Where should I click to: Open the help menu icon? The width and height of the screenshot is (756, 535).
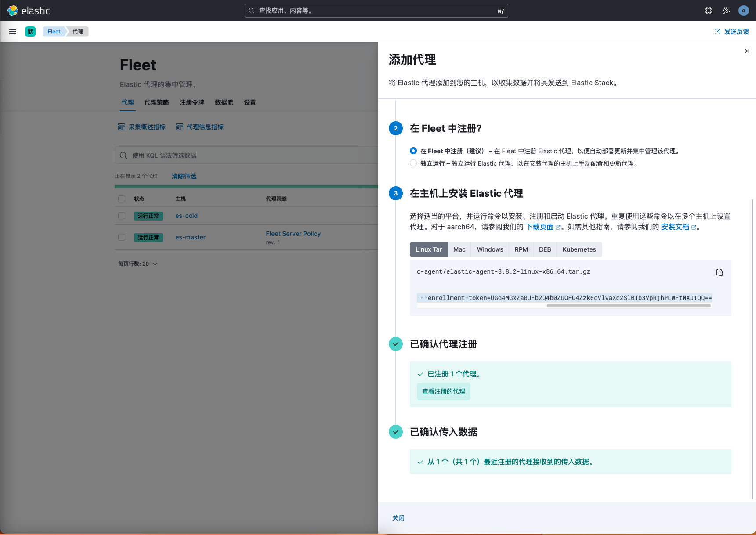coord(709,11)
